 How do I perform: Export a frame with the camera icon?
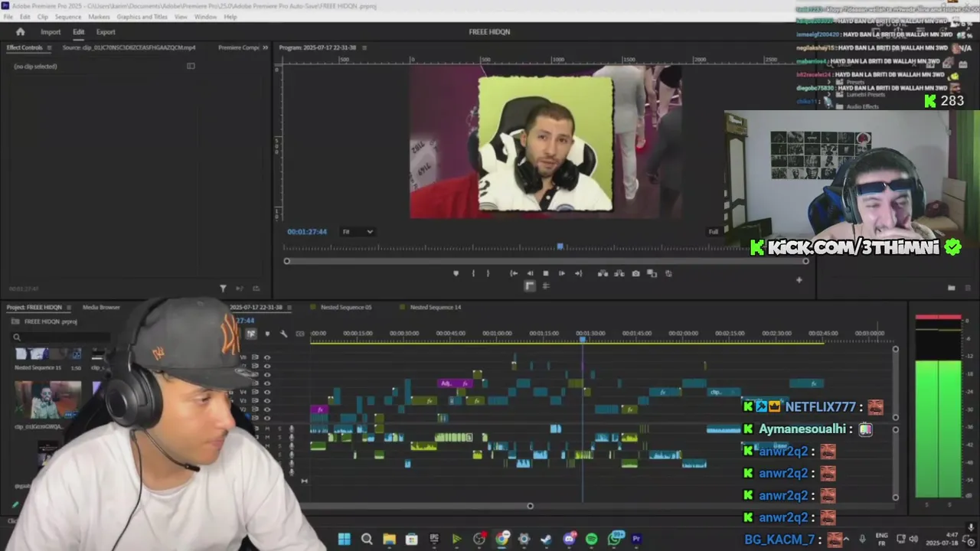pos(635,273)
